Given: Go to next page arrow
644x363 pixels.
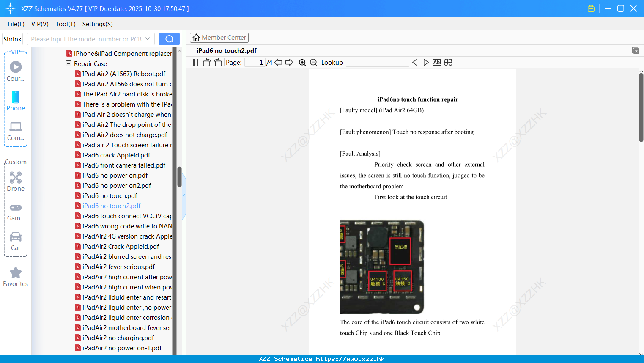Looking at the screenshot, I should 289,63.
